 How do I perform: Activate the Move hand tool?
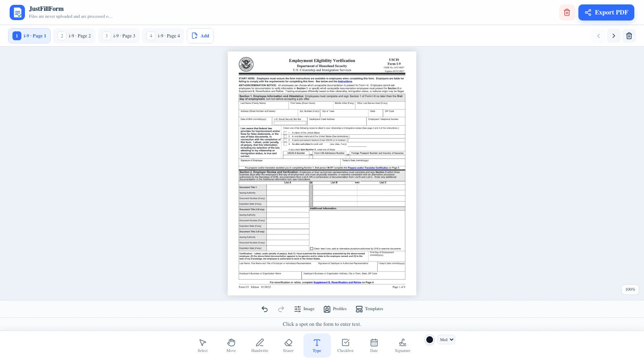point(231,345)
